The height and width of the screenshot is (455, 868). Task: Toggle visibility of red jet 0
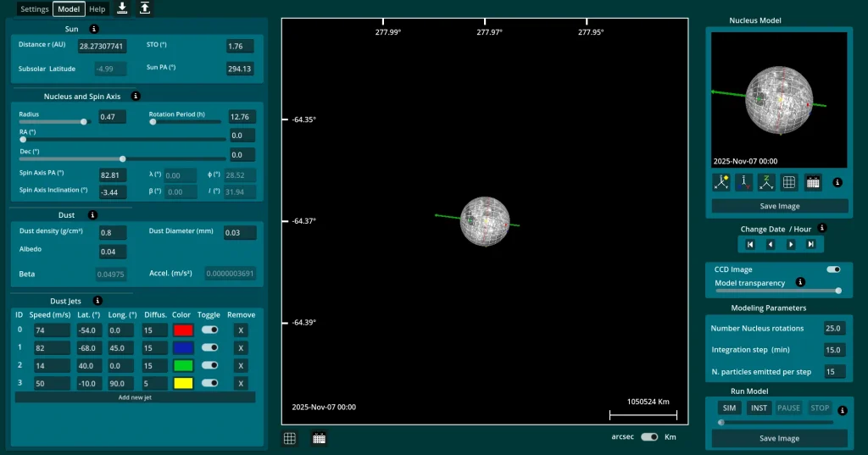coord(209,330)
